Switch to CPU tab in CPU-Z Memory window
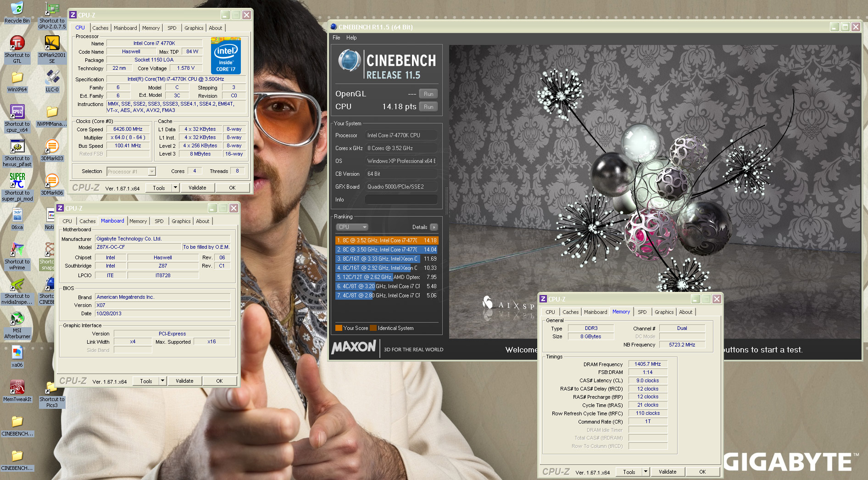 click(x=550, y=312)
